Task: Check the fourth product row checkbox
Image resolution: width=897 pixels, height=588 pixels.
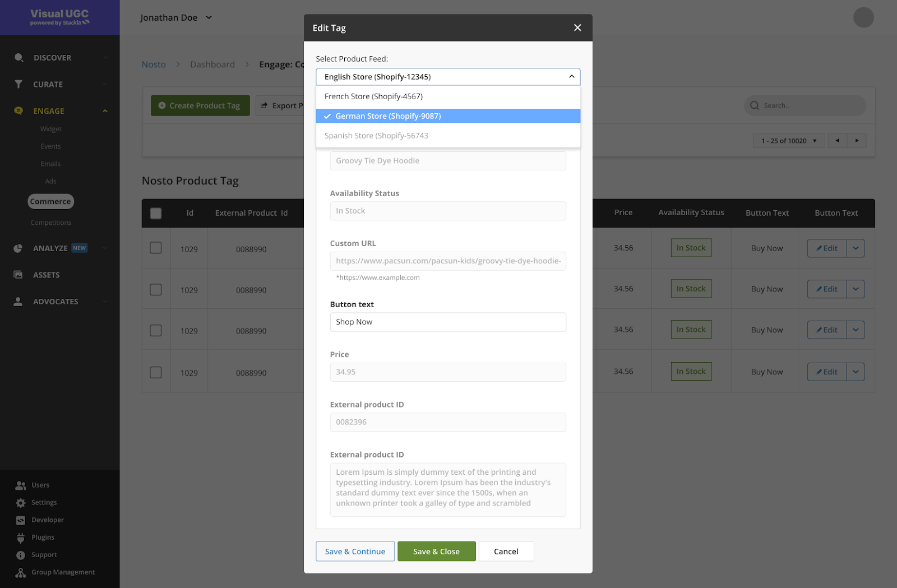Action: [156, 372]
